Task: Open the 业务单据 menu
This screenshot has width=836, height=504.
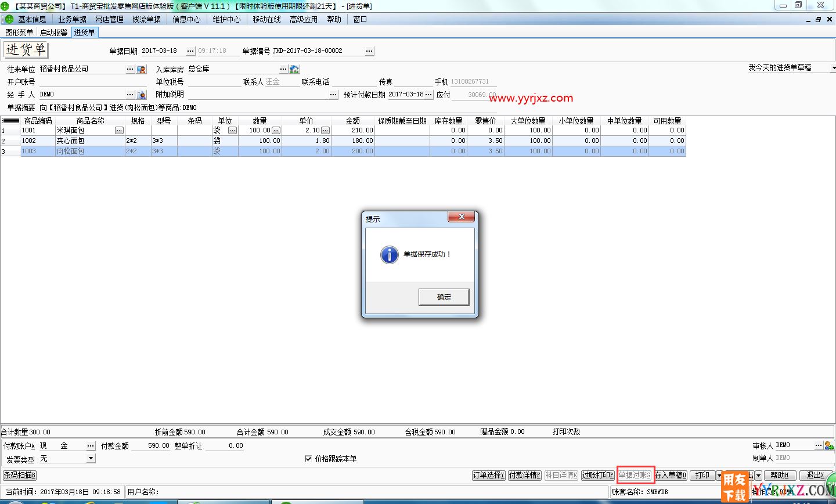Action: (72, 19)
